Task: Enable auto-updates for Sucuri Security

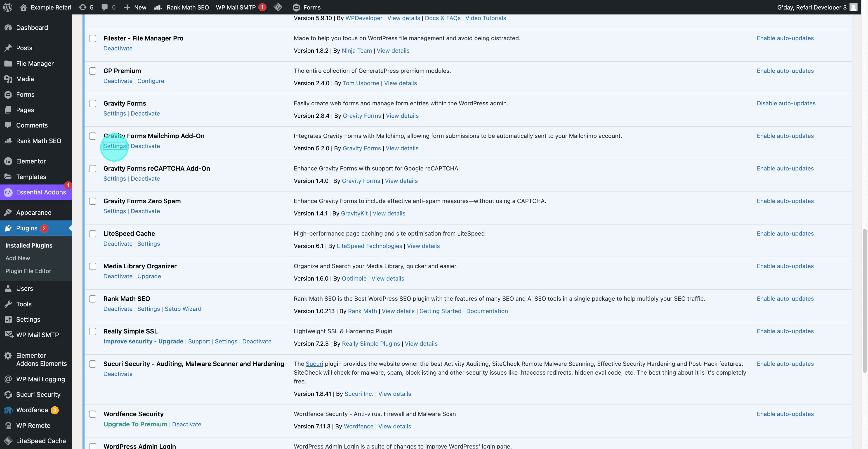Action: click(785, 364)
